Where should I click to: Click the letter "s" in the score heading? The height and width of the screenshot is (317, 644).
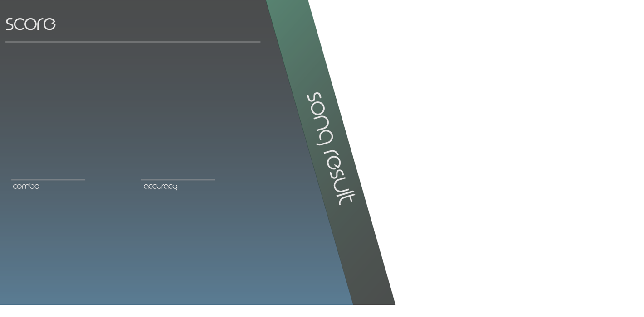coord(10,24)
